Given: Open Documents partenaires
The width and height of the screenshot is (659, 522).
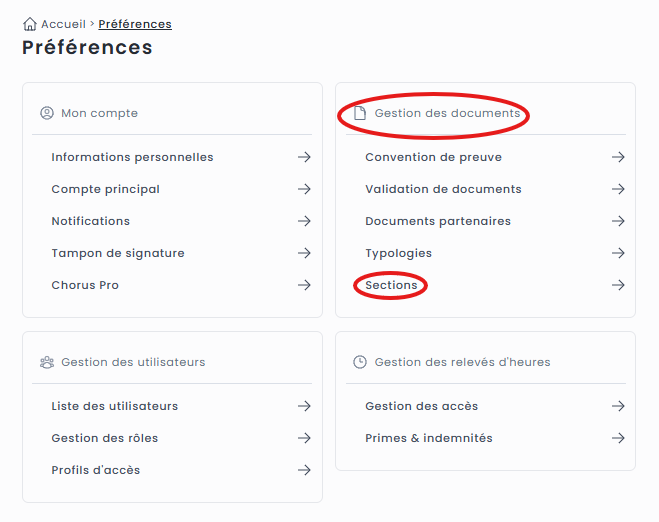Looking at the screenshot, I should coord(437,221).
